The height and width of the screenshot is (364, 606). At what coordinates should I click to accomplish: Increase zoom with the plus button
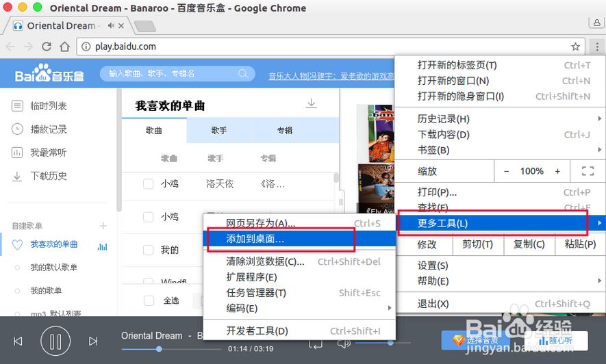[x=557, y=171]
